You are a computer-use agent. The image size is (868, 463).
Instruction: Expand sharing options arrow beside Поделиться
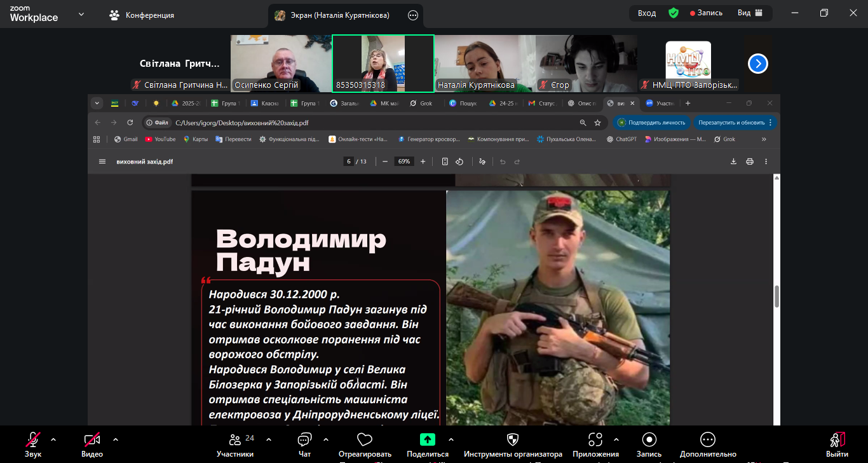click(x=451, y=439)
